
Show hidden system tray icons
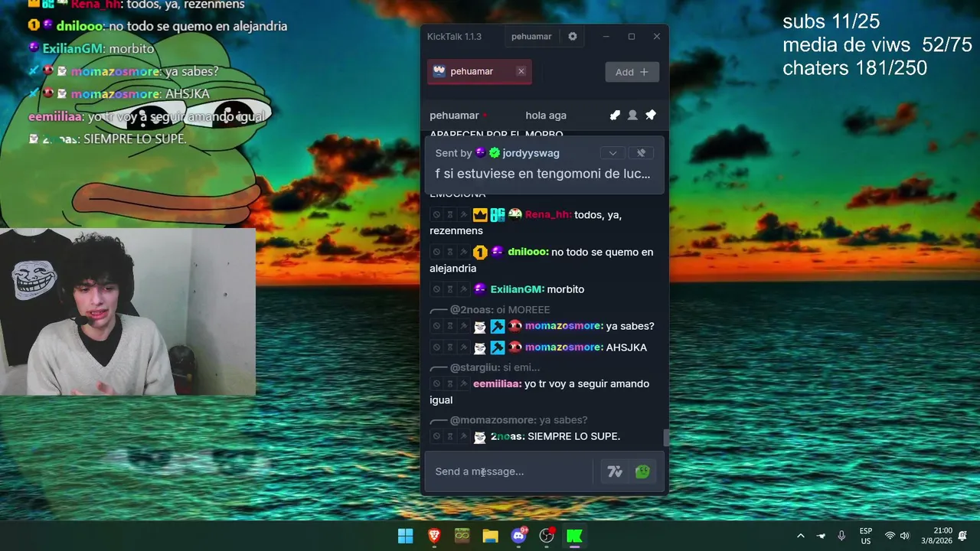point(801,536)
